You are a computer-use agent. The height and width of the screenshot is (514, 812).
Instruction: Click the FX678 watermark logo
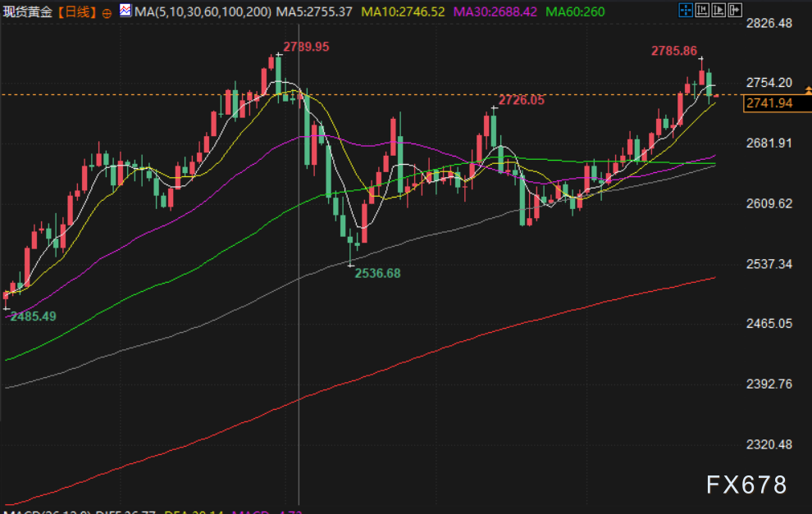point(746,485)
